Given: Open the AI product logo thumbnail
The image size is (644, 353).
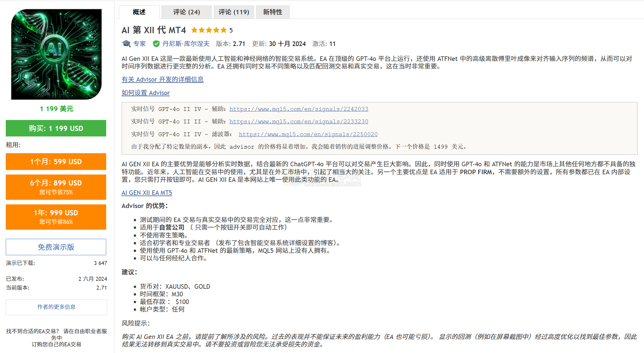Looking at the screenshot, I should pos(57,54).
